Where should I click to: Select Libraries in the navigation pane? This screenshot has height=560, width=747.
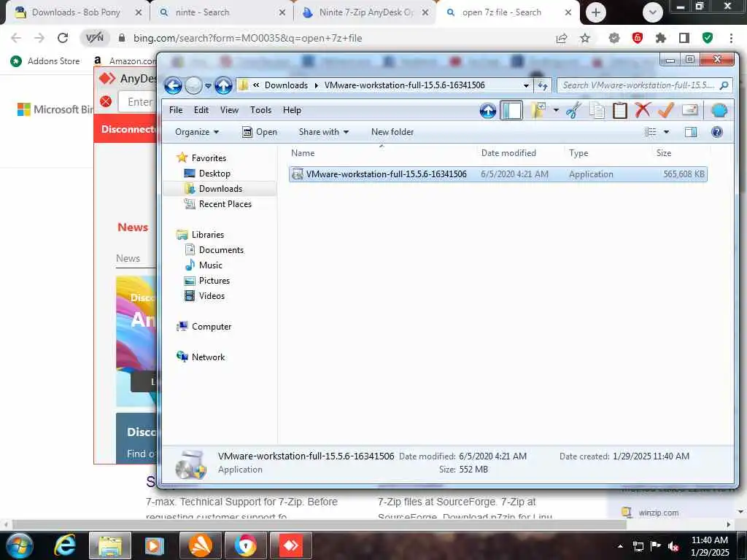208,235
